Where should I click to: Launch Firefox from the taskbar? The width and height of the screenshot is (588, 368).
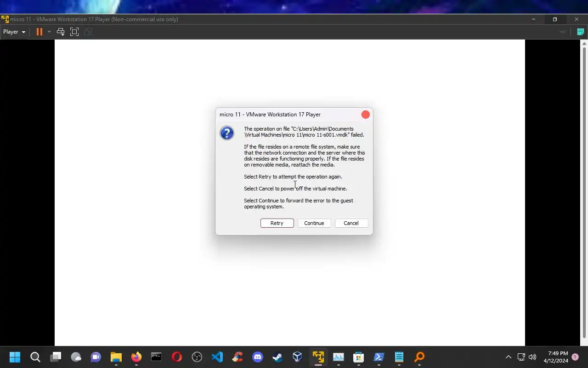(x=136, y=357)
